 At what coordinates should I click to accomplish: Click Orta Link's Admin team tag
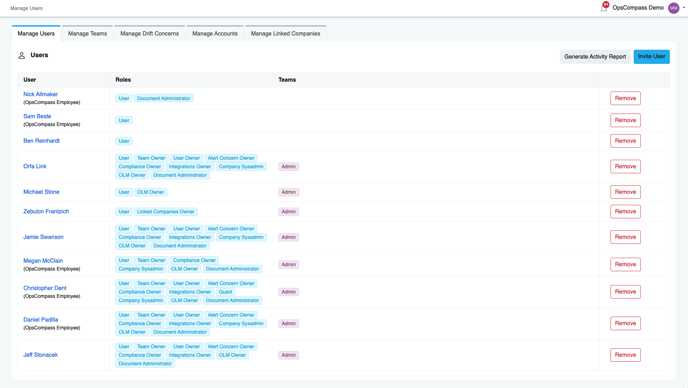289,167
